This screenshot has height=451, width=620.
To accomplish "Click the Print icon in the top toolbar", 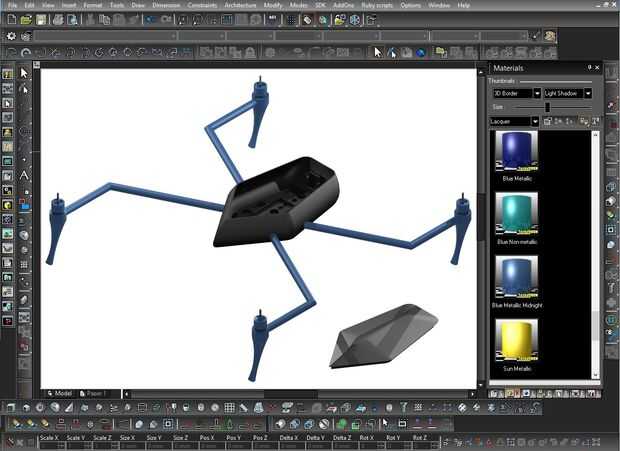I will tap(58, 19).
